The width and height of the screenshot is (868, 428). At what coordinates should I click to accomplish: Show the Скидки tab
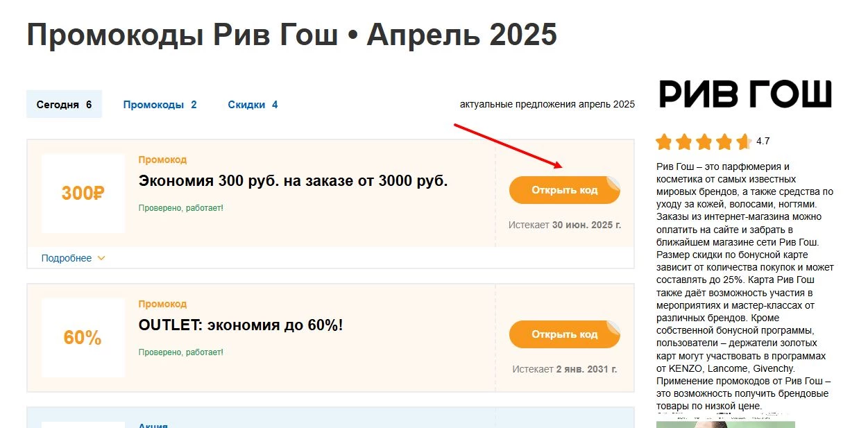pyautogui.click(x=253, y=105)
